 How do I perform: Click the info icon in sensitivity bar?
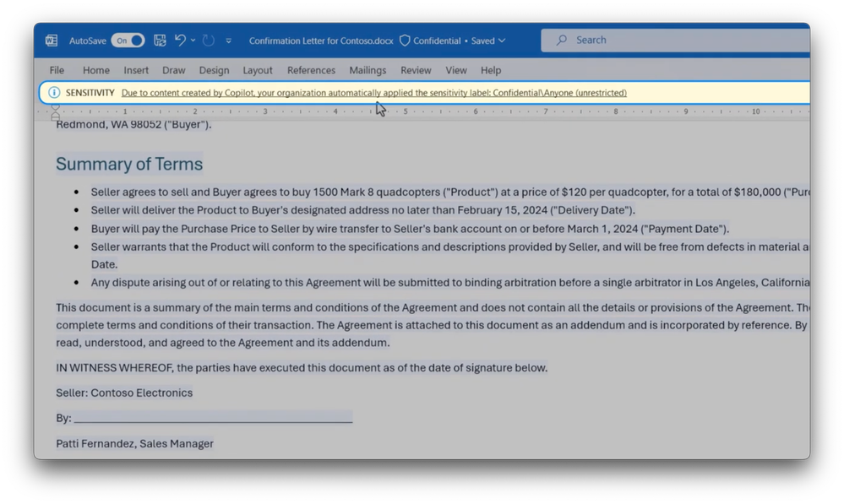click(x=54, y=93)
